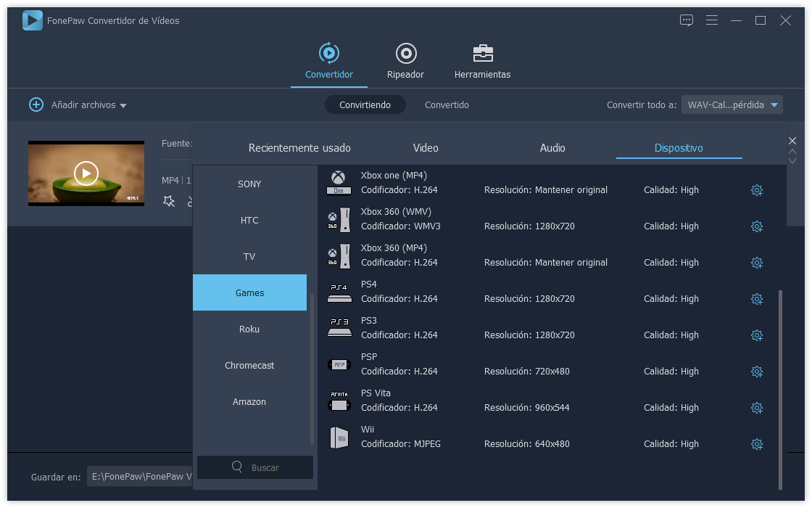Open the feedback chat icon
The height and width of the screenshot is (508, 812).
click(686, 20)
